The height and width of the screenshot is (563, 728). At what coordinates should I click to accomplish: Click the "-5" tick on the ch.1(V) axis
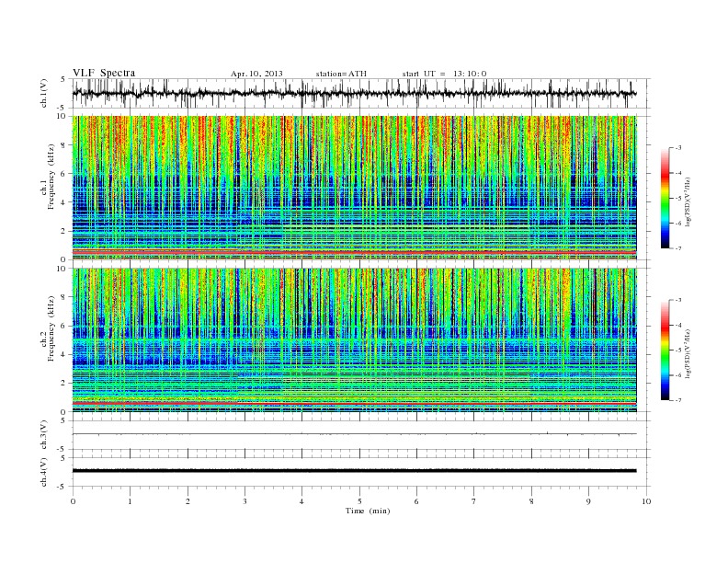pos(63,108)
